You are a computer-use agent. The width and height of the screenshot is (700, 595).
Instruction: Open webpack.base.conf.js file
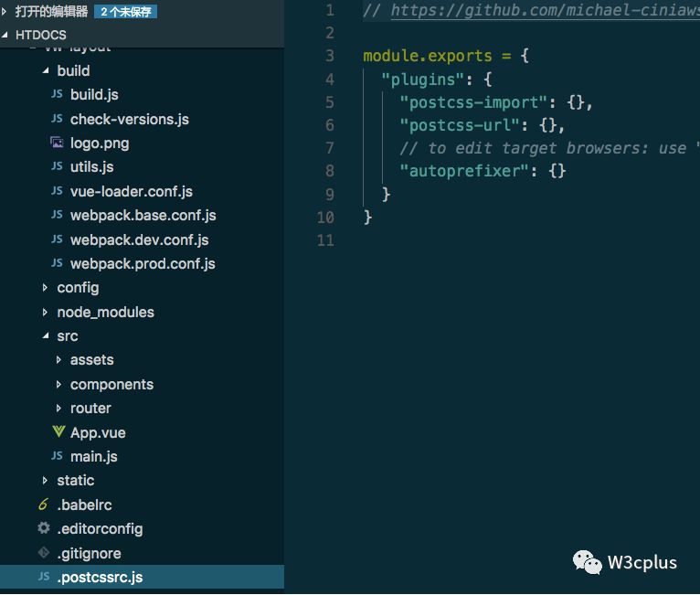coord(143,216)
